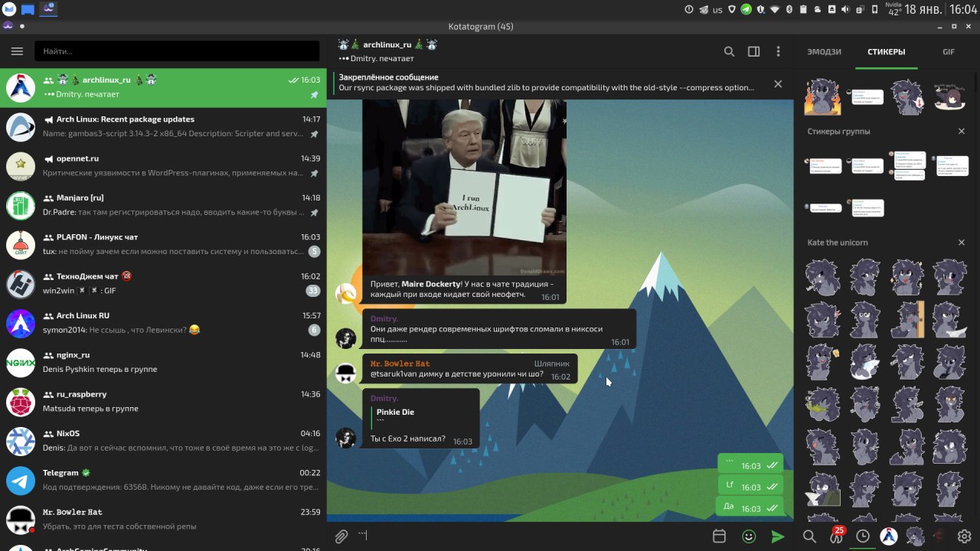Click Dmitry's avatar next to the 16:01 message

346,338
